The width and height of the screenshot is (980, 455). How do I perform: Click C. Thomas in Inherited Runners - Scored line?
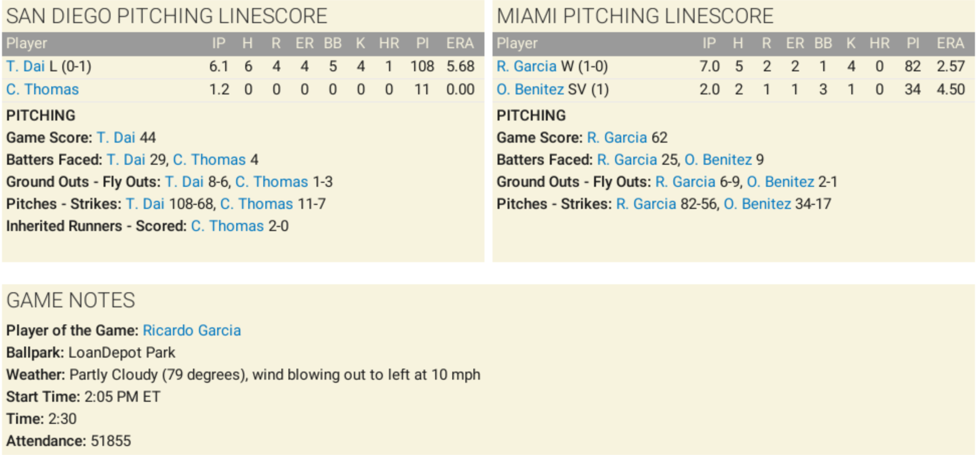coord(227,226)
